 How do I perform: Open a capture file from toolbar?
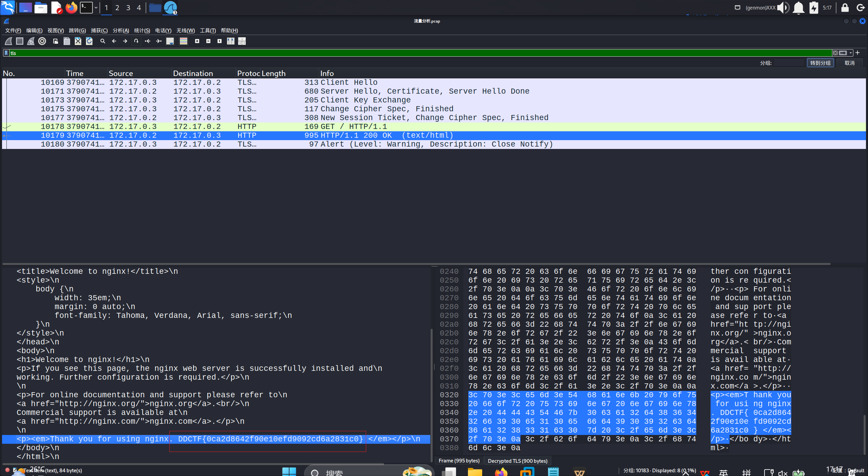pyautogui.click(x=56, y=41)
